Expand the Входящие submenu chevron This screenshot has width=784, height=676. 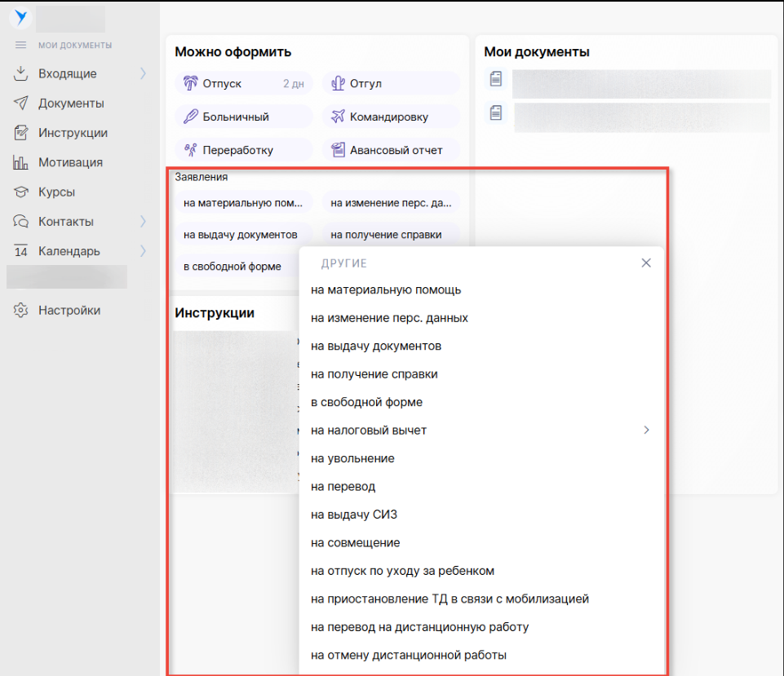coord(144,74)
